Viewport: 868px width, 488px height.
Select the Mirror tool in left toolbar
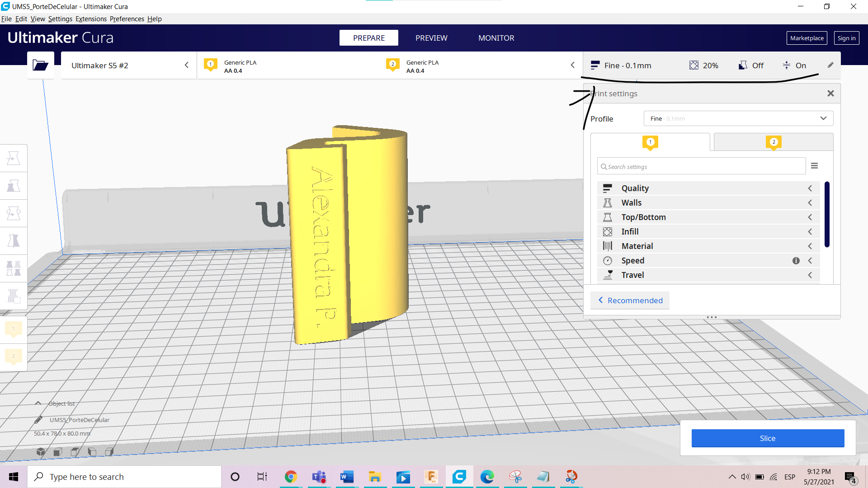[14, 240]
